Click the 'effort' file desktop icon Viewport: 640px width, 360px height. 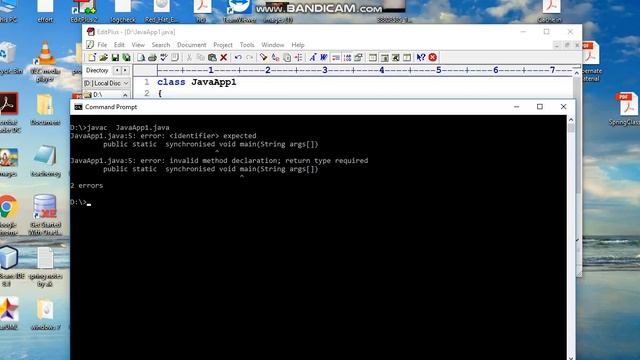[45, 11]
